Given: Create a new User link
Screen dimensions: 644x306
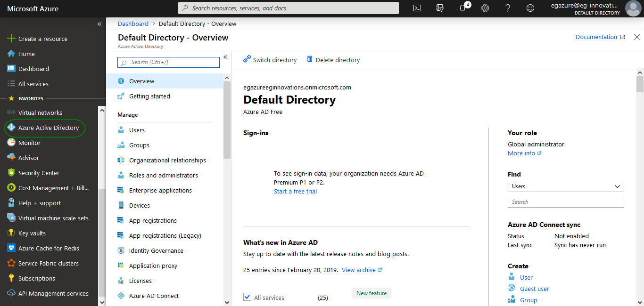Looking at the screenshot, I should click(526, 277).
